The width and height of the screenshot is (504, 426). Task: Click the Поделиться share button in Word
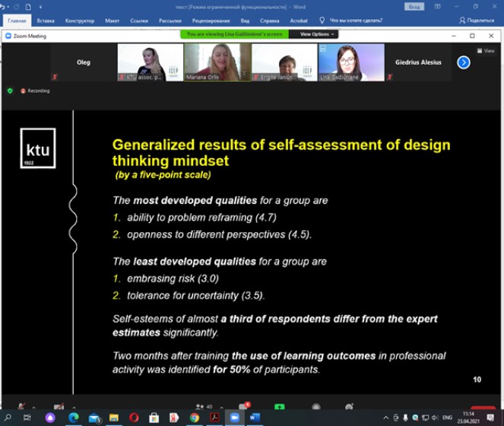tap(475, 21)
